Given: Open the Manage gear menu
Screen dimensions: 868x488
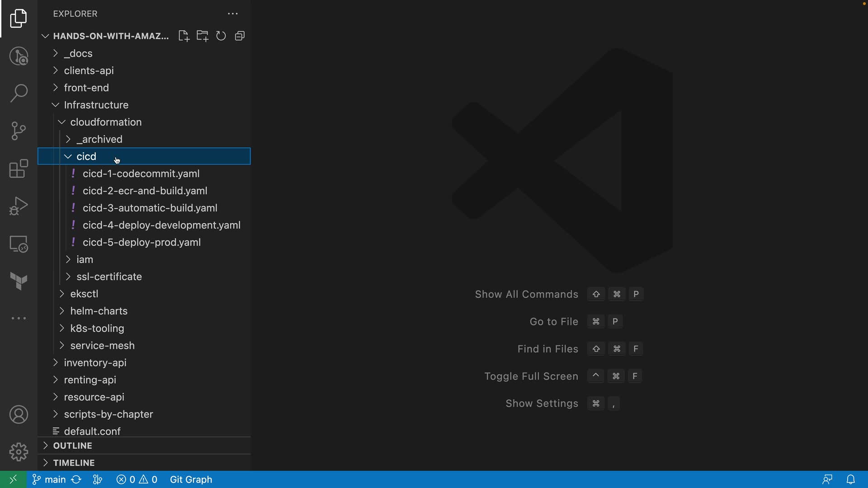Looking at the screenshot, I should click(x=19, y=452).
